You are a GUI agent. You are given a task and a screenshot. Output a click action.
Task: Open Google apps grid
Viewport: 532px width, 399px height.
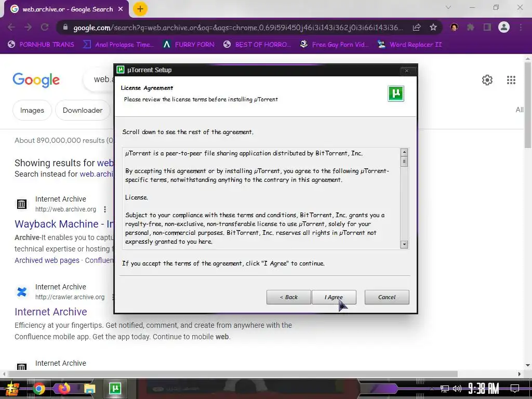coord(511,80)
